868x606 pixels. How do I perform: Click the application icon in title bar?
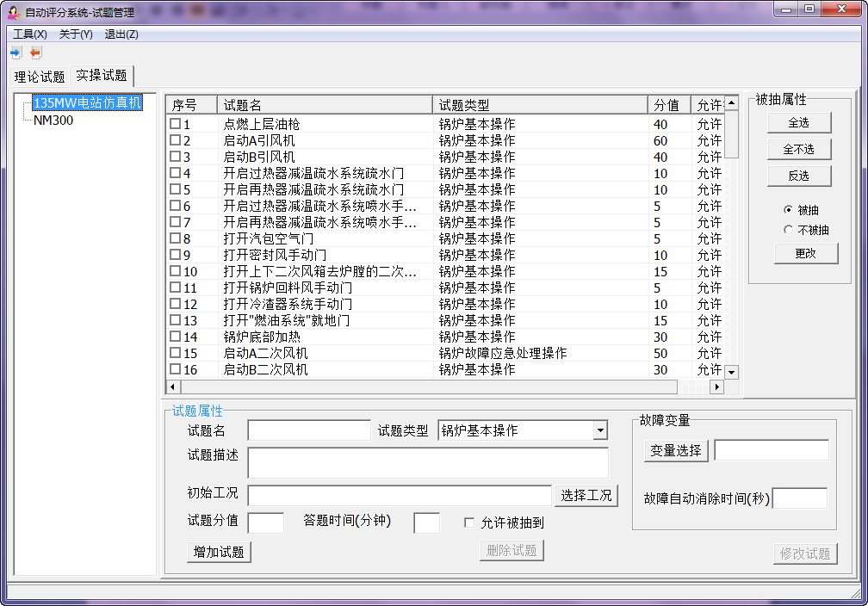(x=13, y=11)
